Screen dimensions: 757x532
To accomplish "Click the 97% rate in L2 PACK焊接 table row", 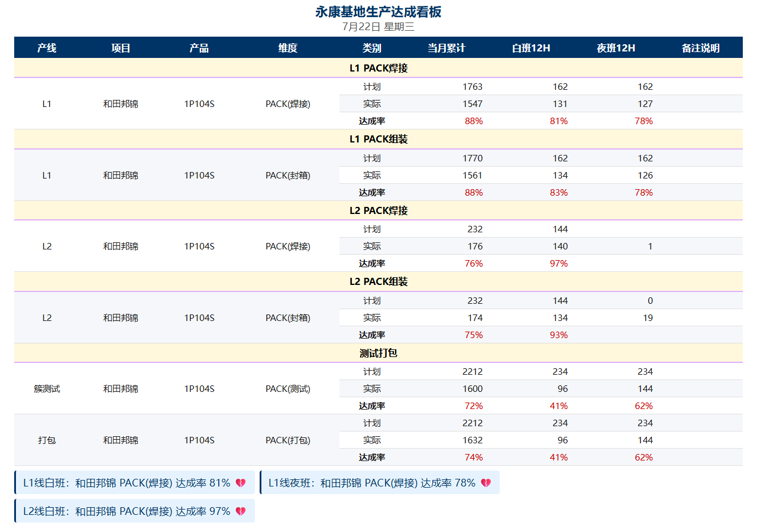I will pyautogui.click(x=559, y=264).
